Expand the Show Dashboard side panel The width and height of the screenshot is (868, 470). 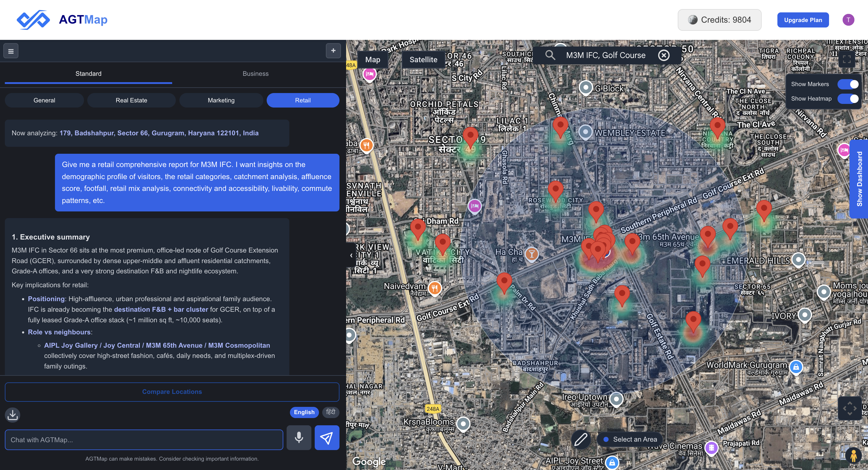click(859, 179)
